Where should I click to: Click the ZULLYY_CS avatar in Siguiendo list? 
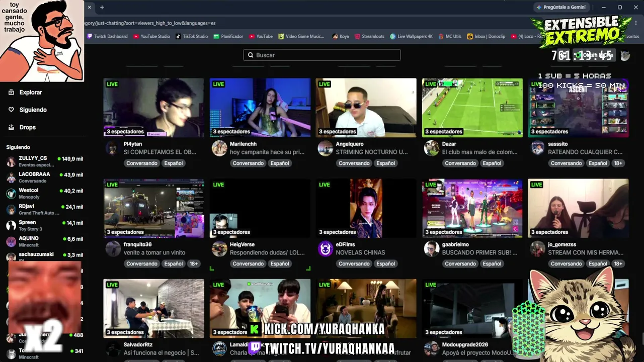(x=11, y=161)
